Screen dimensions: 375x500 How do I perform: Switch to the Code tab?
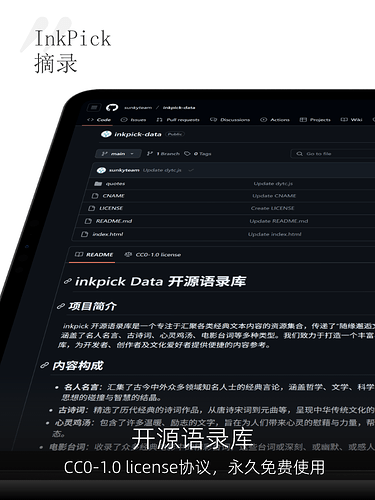(99, 120)
